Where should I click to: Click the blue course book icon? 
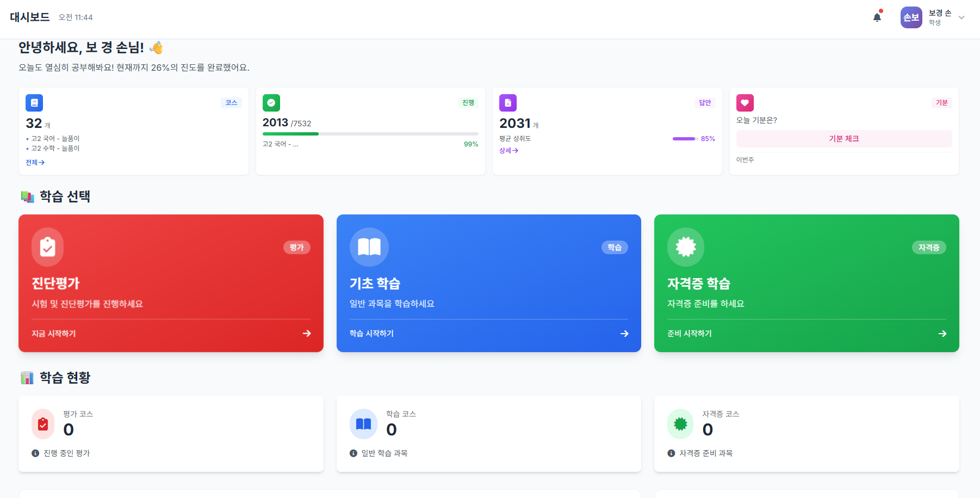tap(34, 102)
